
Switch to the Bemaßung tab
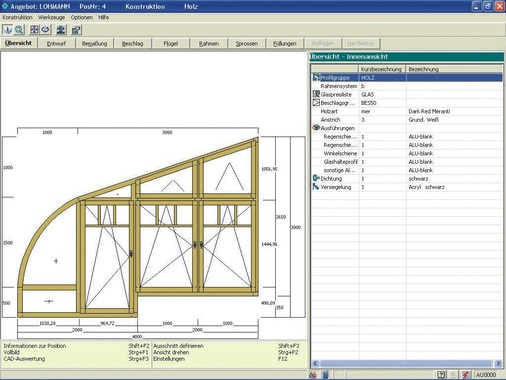tap(94, 43)
